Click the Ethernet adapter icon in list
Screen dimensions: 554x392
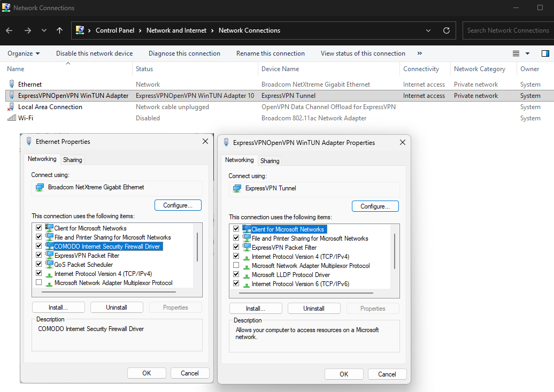(11, 84)
